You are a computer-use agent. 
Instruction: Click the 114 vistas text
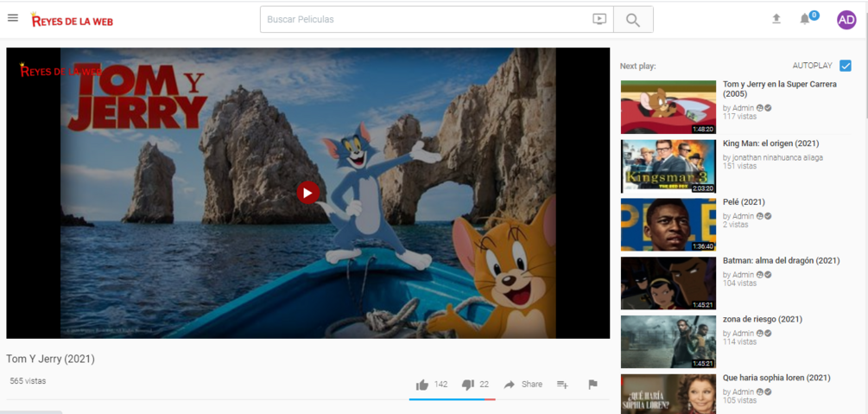739,342
